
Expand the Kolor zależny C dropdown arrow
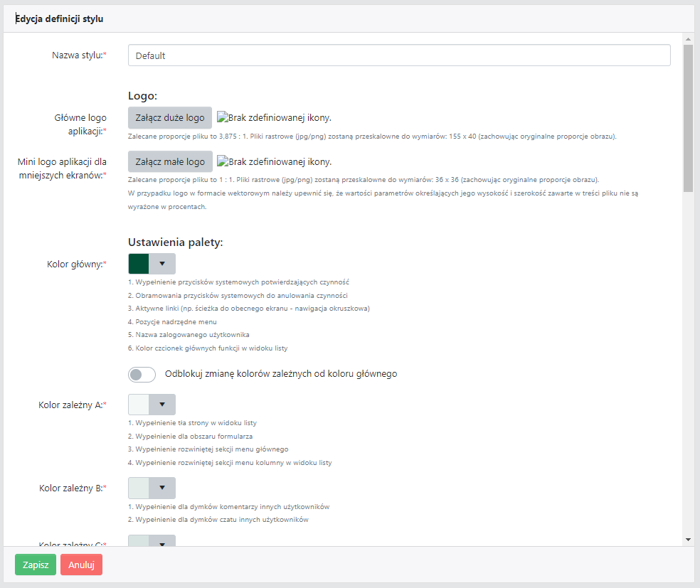(162, 542)
